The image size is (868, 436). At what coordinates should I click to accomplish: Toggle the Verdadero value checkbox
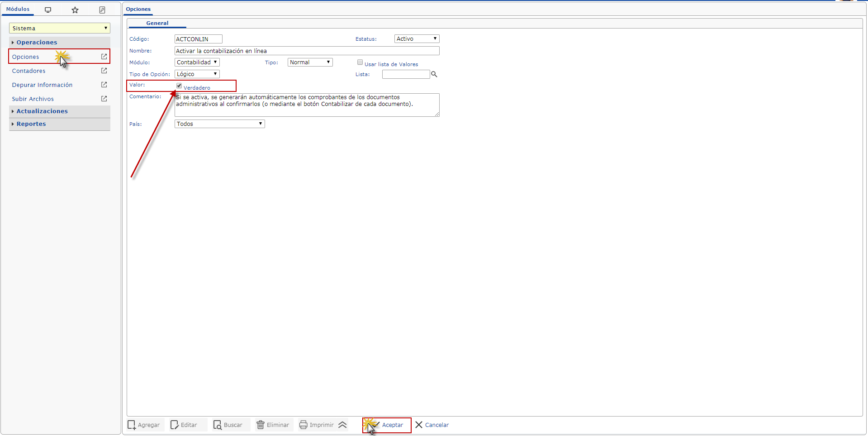coord(179,86)
